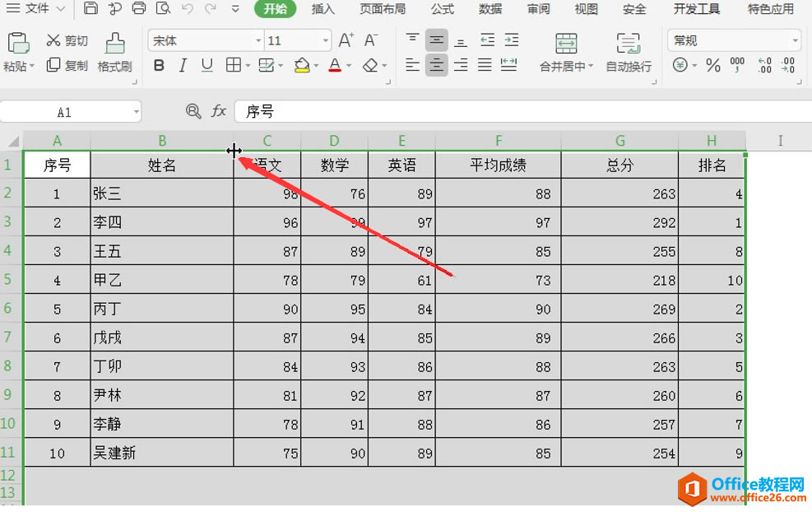Click the Fill Color bucket icon
Viewport: 812px width, 512px height.
click(x=302, y=65)
